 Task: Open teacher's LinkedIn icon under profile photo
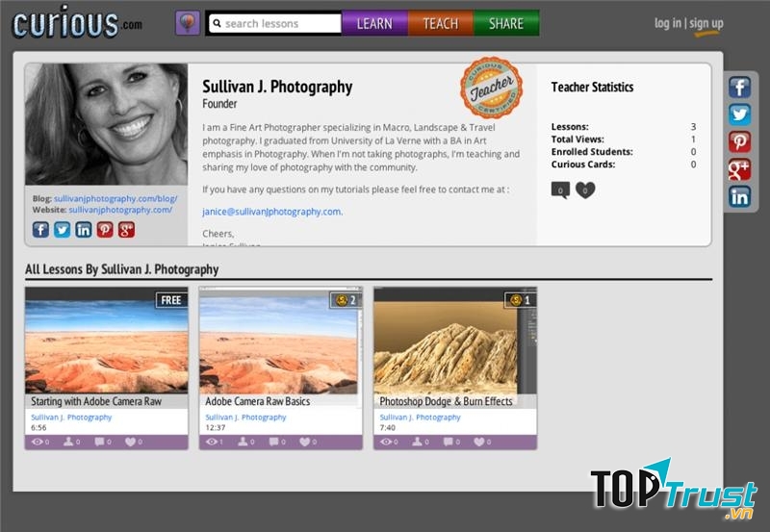point(84,230)
